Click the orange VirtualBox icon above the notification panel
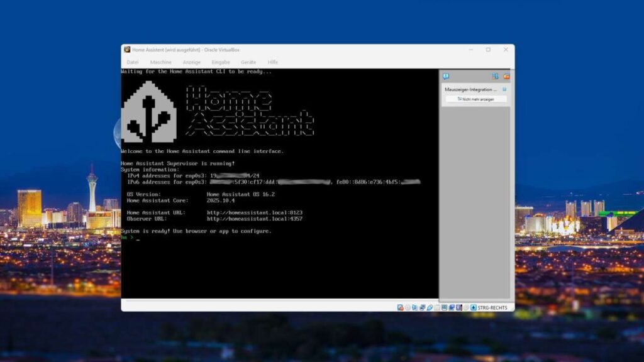 coord(506,76)
